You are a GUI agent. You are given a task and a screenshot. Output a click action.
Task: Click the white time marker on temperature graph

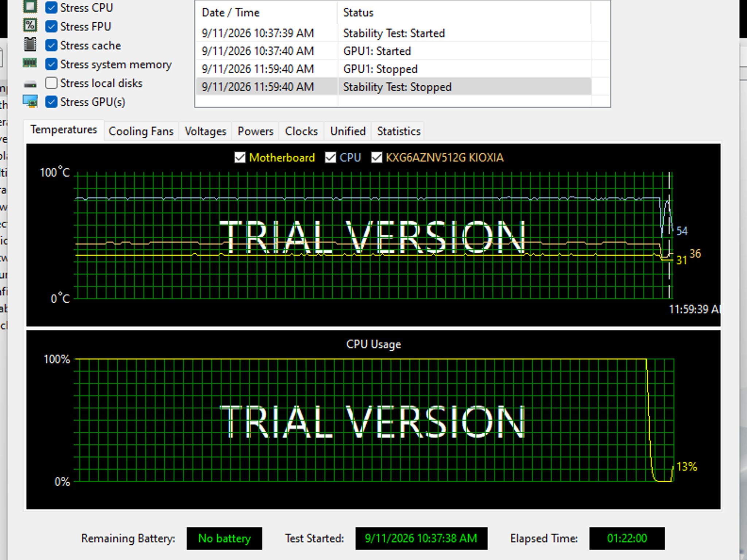tap(669, 235)
